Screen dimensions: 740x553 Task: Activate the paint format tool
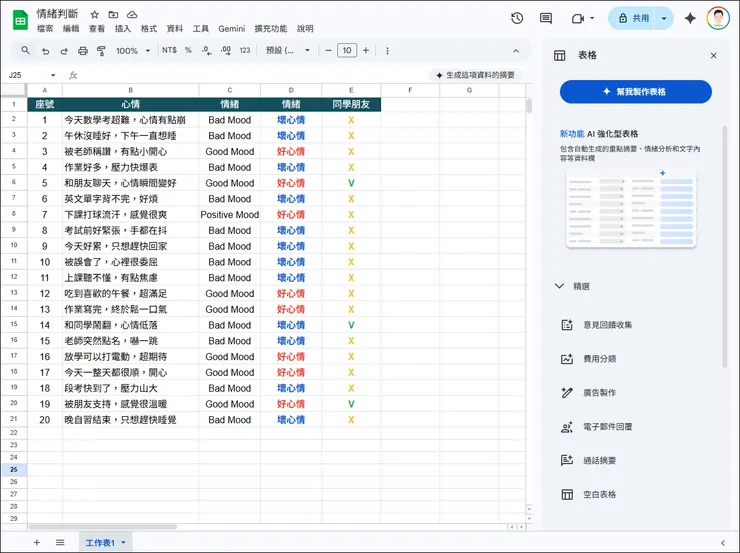click(x=101, y=50)
